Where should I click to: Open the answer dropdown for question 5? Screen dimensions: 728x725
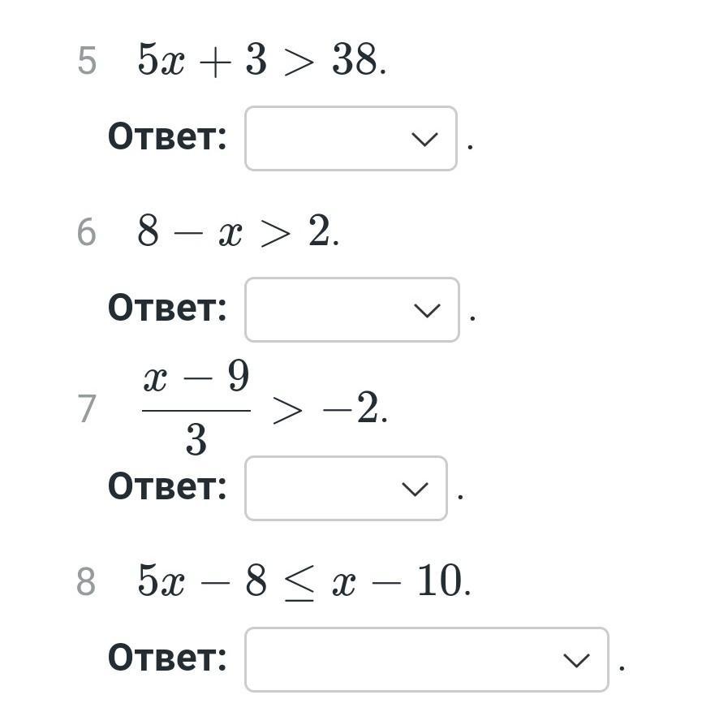(x=350, y=139)
